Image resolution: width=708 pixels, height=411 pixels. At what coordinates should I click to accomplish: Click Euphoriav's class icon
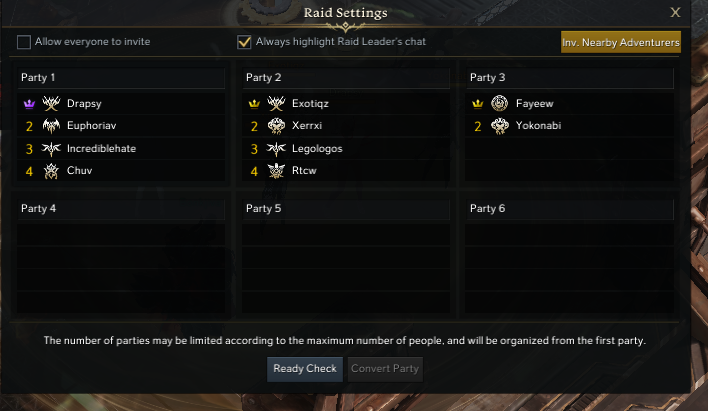(52, 126)
